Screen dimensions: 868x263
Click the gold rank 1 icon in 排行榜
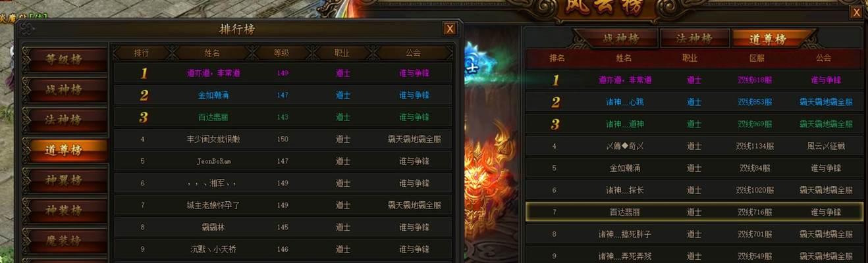tap(144, 73)
